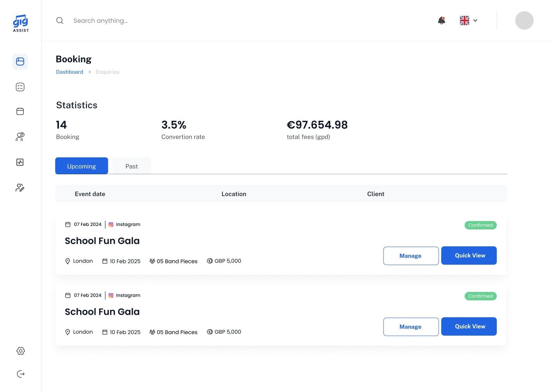Open the notifications bell
Screen dimensions: 552x392
442,20
